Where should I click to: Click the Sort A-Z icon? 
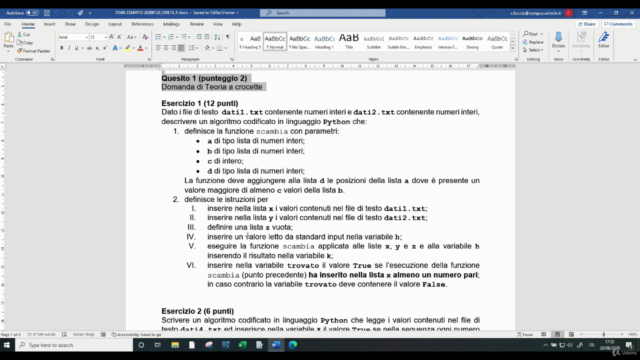pyautogui.click(x=217, y=37)
